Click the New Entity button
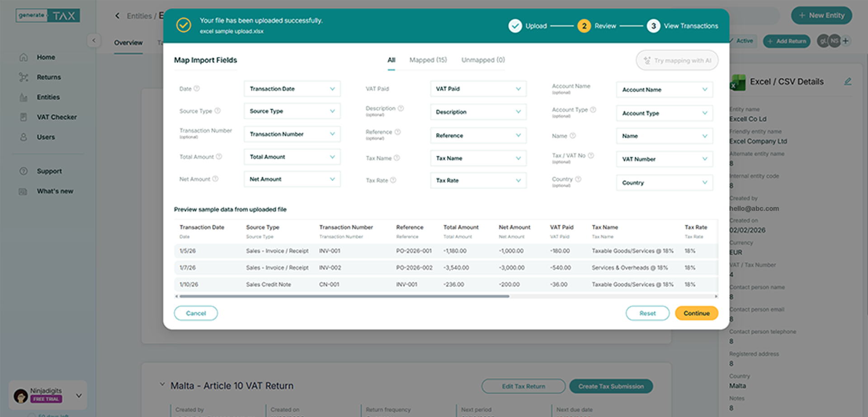This screenshot has height=417, width=868. (821, 15)
